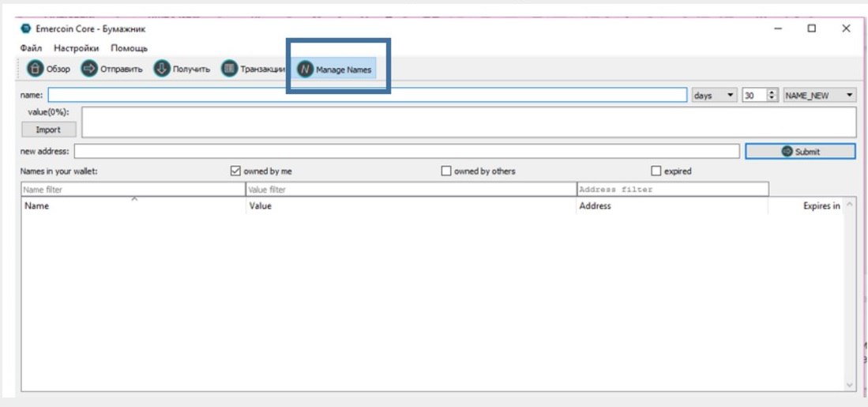Sort by the Value column header
This screenshot has width=868, height=407.
(411, 206)
